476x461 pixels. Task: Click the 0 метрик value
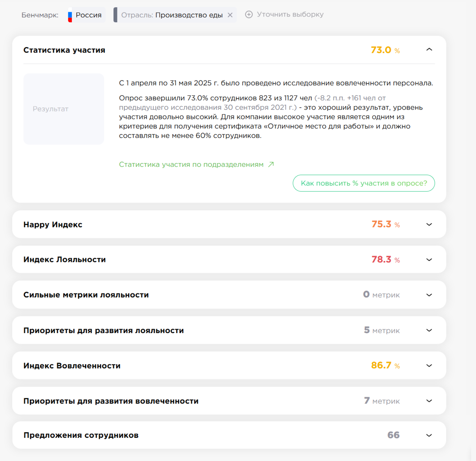click(381, 295)
